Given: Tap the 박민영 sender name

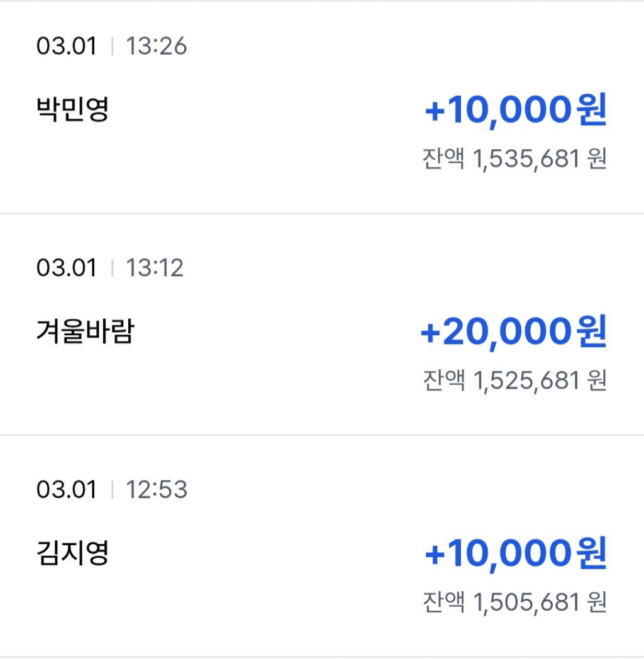Looking at the screenshot, I should (x=73, y=111).
